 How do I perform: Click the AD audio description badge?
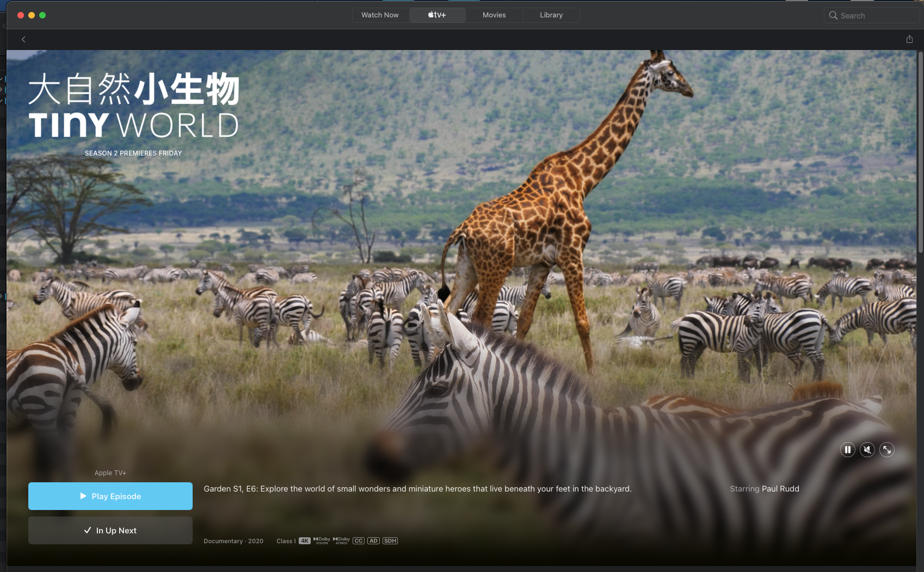(x=373, y=541)
